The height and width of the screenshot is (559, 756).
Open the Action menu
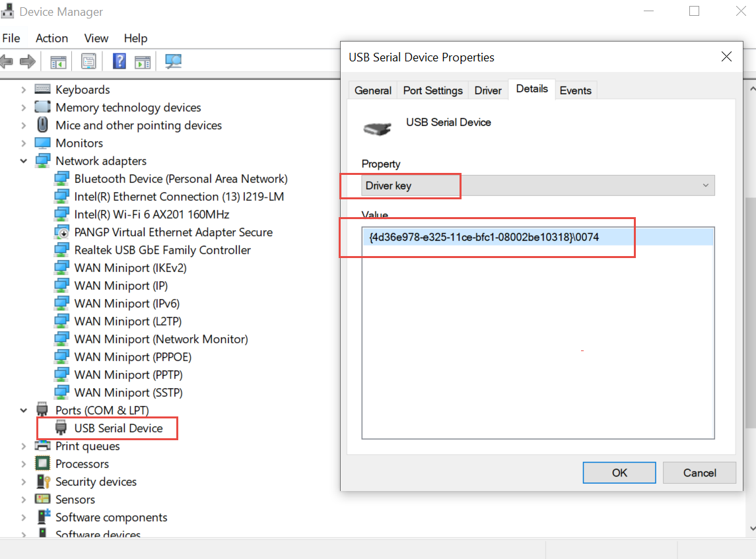(x=52, y=38)
